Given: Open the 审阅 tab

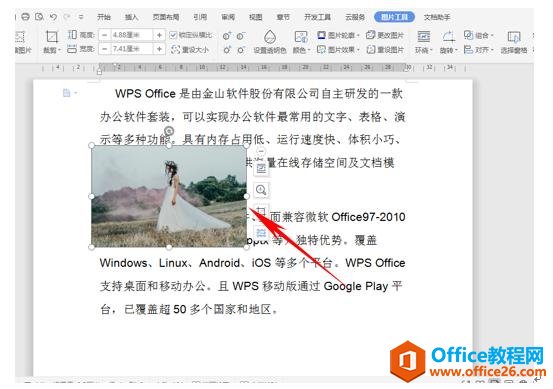Looking at the screenshot, I should [x=228, y=17].
